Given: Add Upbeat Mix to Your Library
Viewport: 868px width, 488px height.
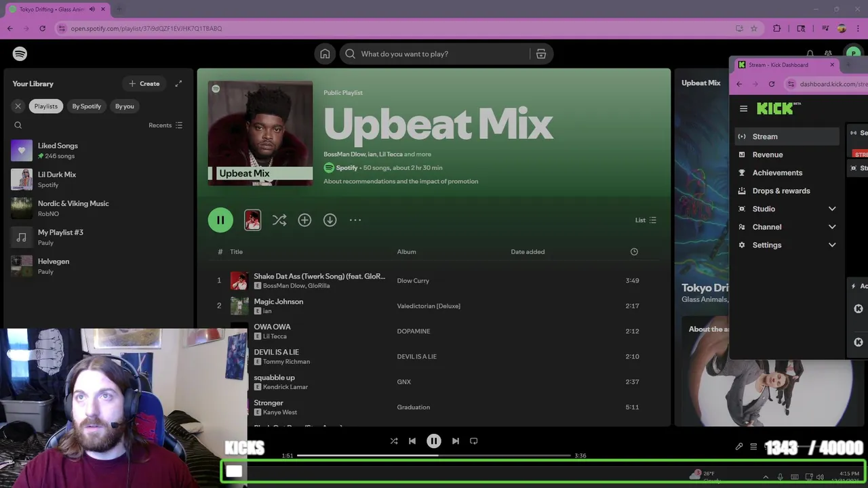Looking at the screenshot, I should click(x=304, y=220).
